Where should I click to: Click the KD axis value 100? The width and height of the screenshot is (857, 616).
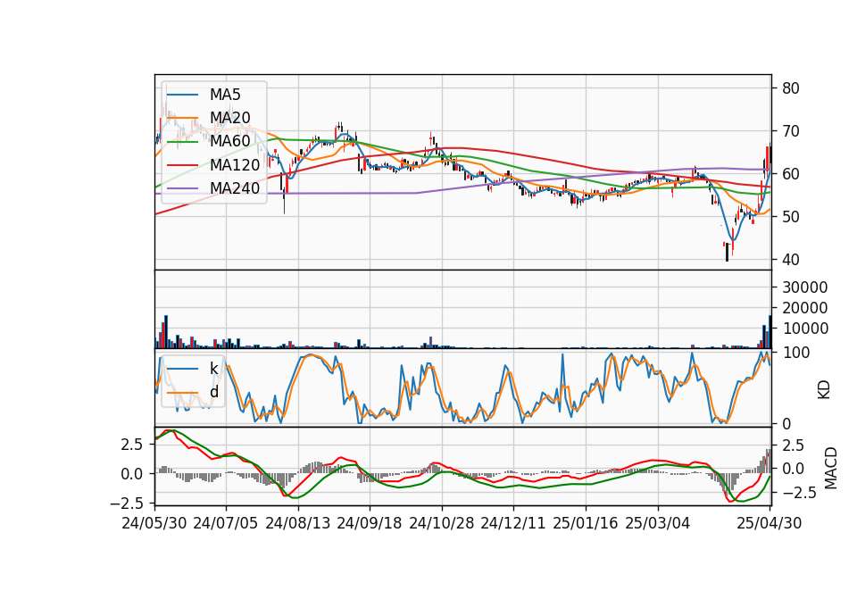(795, 354)
